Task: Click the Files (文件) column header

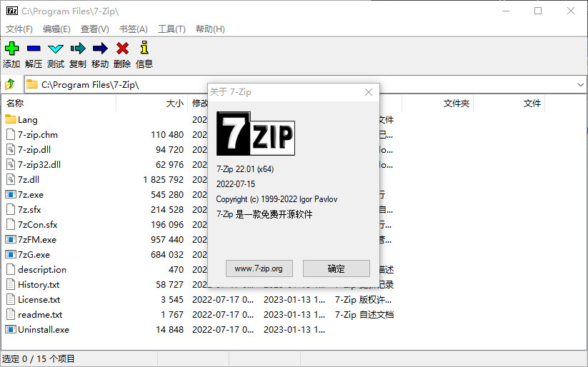Action: pyautogui.click(x=509, y=104)
